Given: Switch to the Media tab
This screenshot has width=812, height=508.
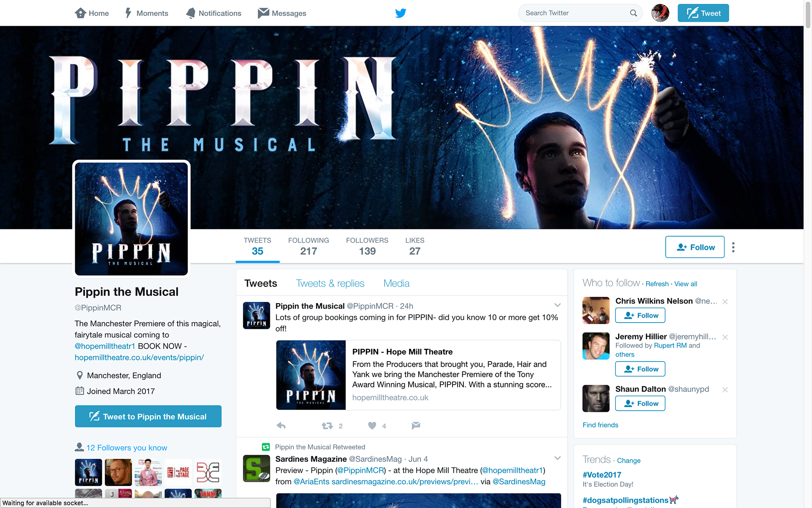Looking at the screenshot, I should [x=396, y=283].
